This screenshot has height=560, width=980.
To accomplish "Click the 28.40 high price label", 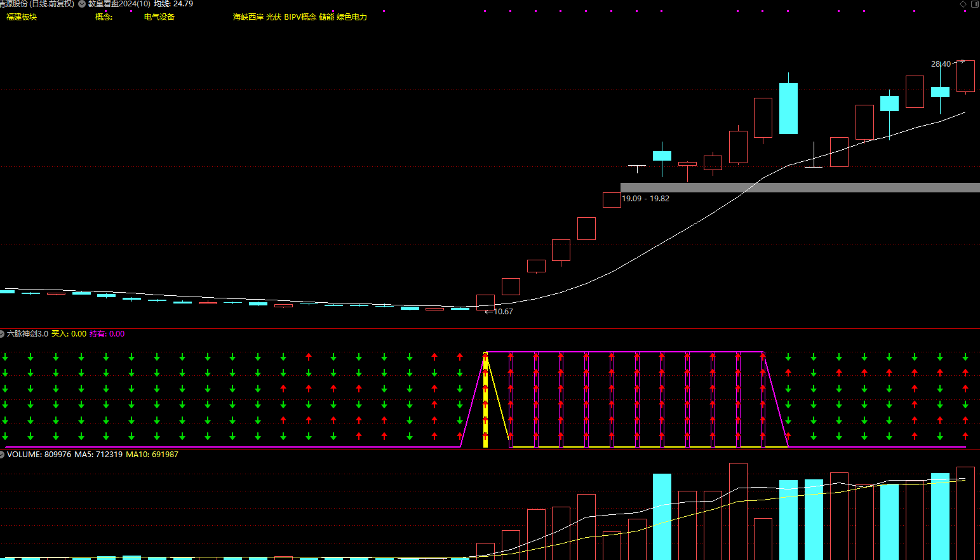I will tap(941, 64).
